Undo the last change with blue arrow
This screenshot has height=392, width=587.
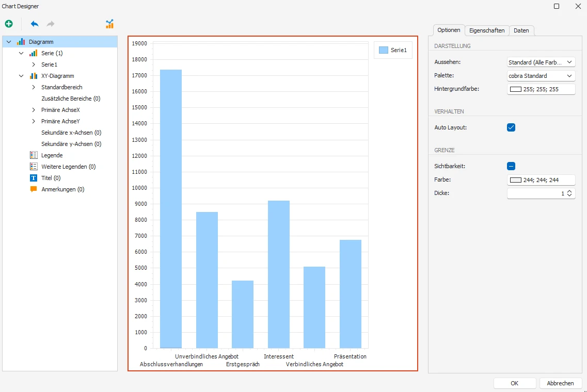point(35,24)
